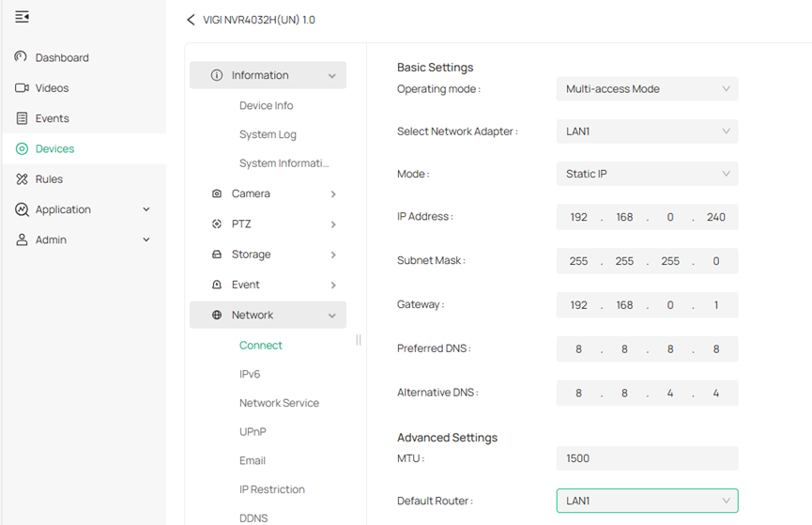The image size is (812, 525).
Task: Open the Operating mode dropdown
Action: pyautogui.click(x=647, y=89)
